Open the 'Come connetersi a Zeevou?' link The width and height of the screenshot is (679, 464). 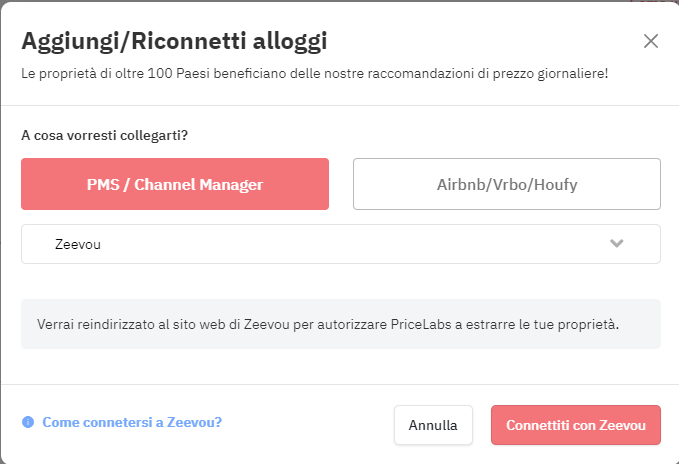pos(132,422)
